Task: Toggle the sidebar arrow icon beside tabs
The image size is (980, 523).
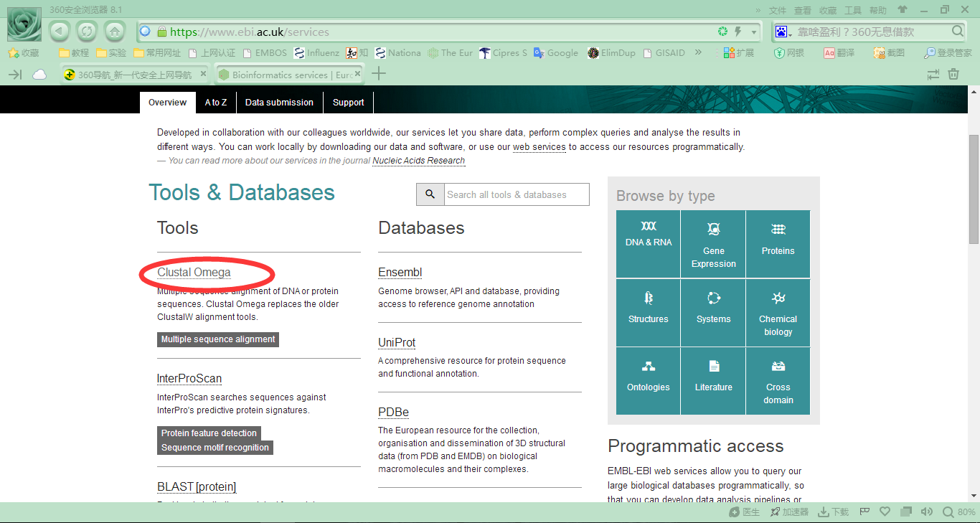Action: pyautogui.click(x=15, y=75)
